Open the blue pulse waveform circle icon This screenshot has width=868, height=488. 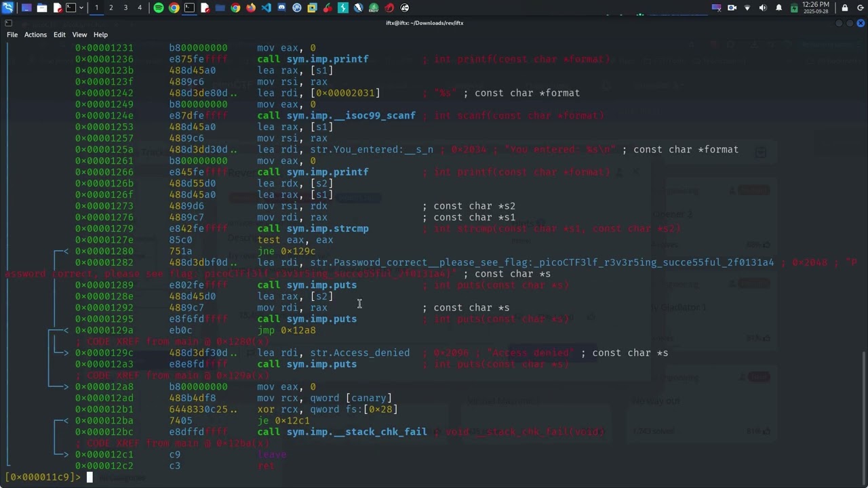click(x=297, y=7)
